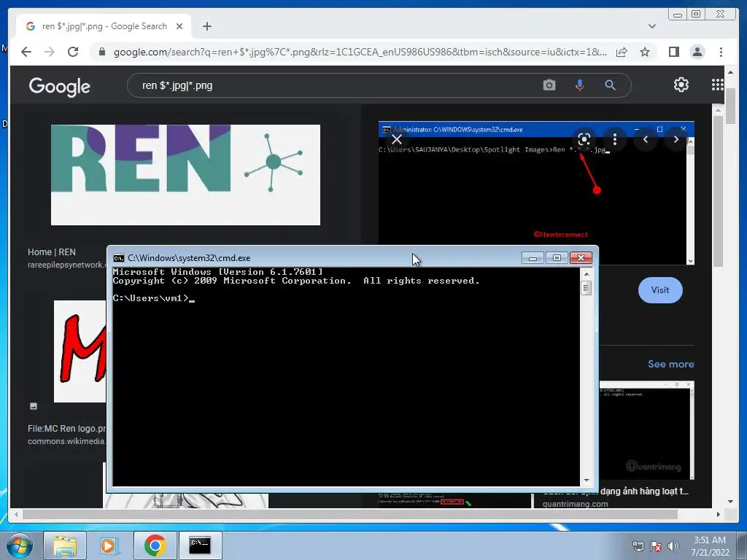The height and width of the screenshot is (560, 747).
Task: Focus the Google search box text
Action: click(177, 86)
